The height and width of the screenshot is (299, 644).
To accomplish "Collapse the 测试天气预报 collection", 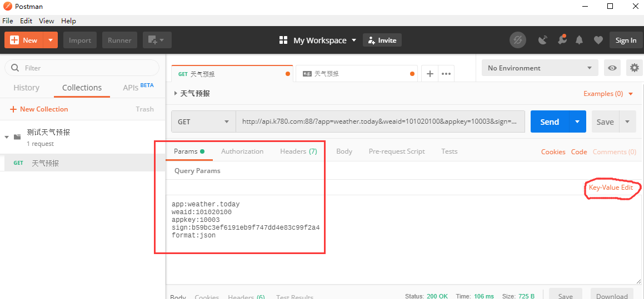I will point(7,137).
